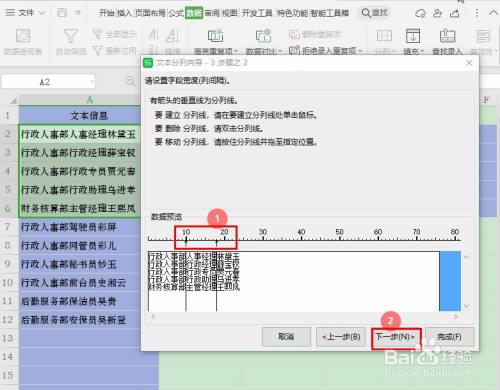Click the Reapply (重新应用) filter icon

click(x=97, y=50)
